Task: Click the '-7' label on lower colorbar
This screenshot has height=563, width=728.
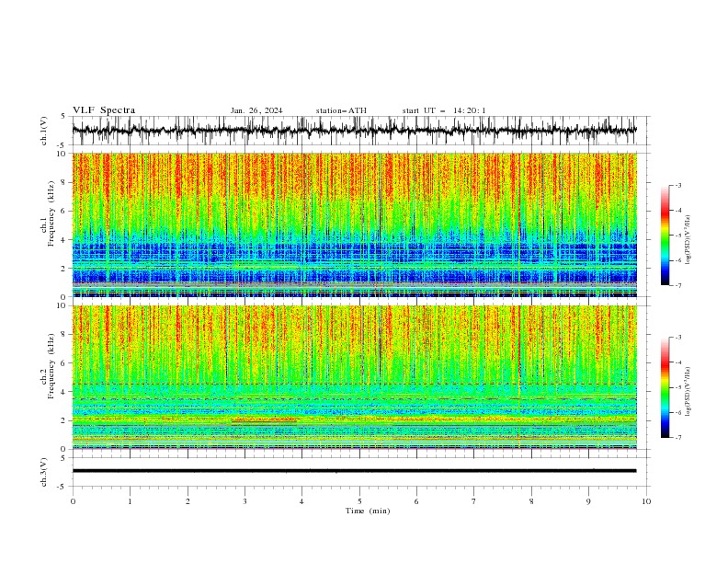Action: (677, 437)
